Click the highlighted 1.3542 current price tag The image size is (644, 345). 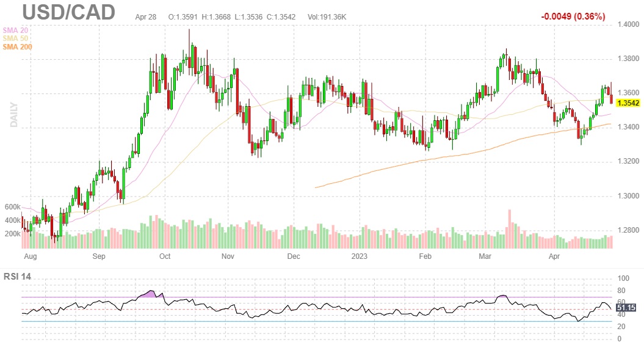pos(628,103)
